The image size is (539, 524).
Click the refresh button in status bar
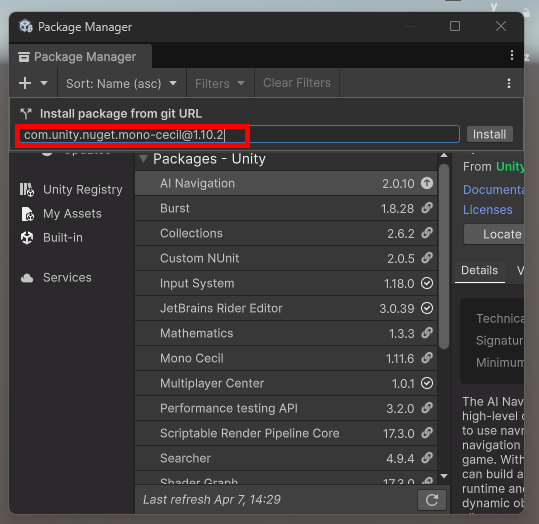pos(432,500)
